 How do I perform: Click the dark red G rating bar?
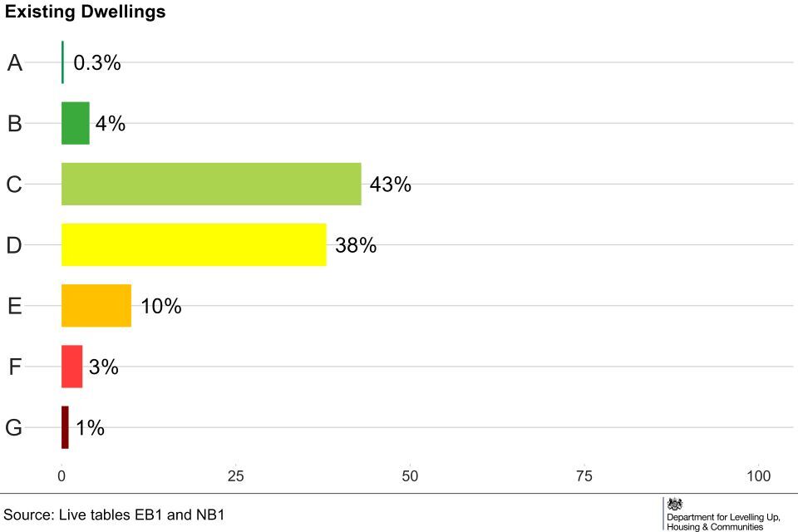pos(65,427)
